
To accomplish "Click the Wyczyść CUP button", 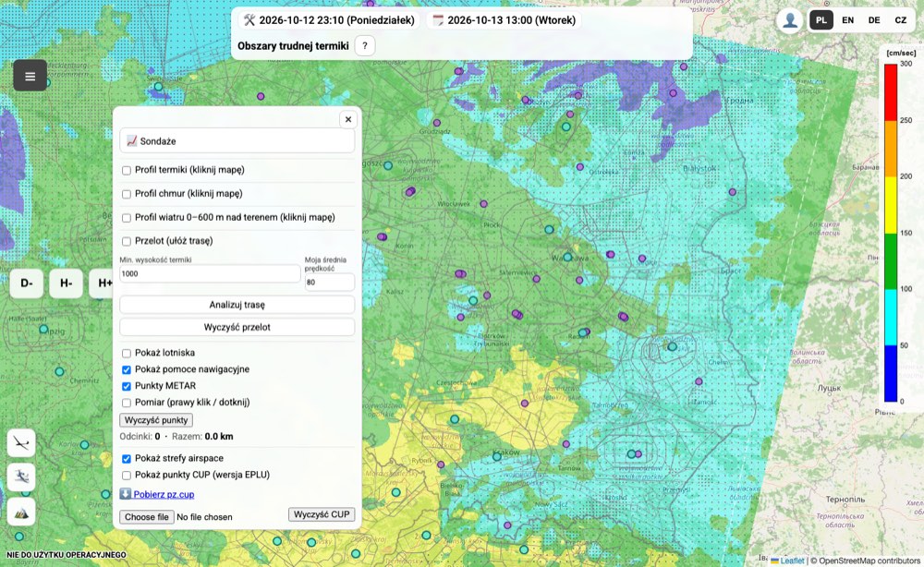I will (x=322, y=514).
